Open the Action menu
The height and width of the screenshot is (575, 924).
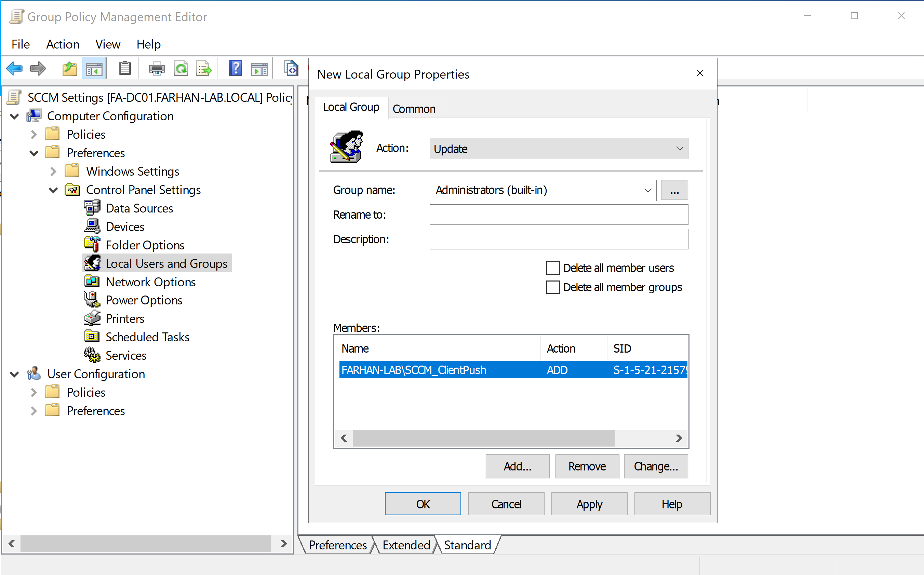(63, 44)
